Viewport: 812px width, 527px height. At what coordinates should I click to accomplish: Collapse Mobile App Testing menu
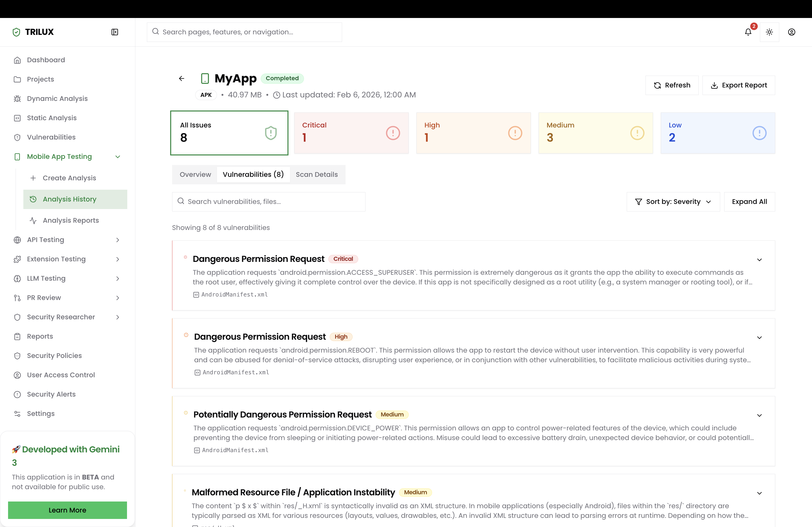pyautogui.click(x=118, y=157)
